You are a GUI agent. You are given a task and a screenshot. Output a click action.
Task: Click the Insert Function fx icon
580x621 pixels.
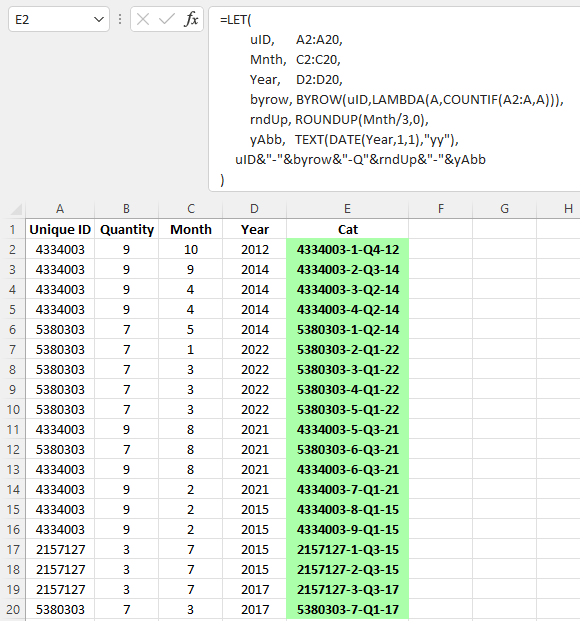coord(191,19)
